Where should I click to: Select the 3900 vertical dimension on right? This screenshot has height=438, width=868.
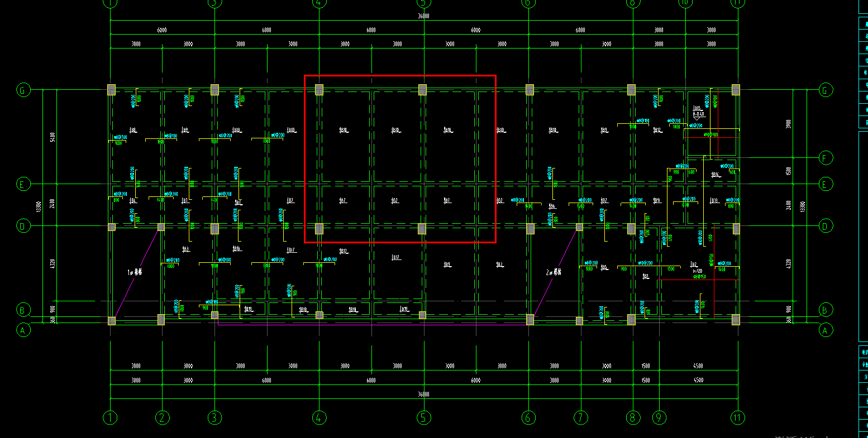click(788, 123)
